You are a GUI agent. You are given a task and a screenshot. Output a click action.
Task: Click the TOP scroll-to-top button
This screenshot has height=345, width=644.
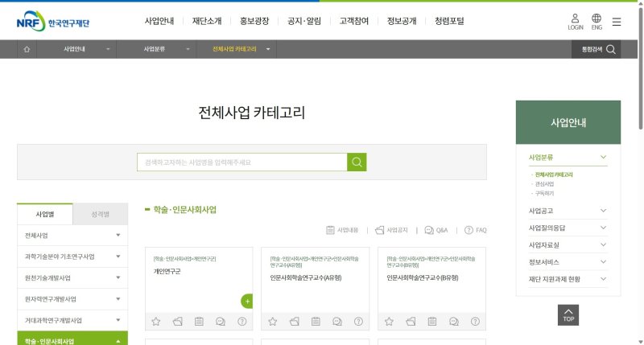[x=568, y=314]
